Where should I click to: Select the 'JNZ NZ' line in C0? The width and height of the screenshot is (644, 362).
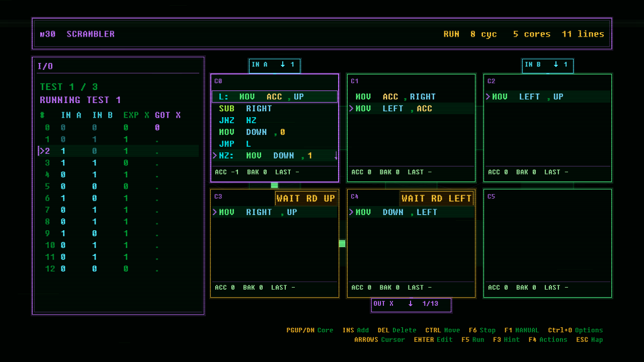tap(275, 120)
